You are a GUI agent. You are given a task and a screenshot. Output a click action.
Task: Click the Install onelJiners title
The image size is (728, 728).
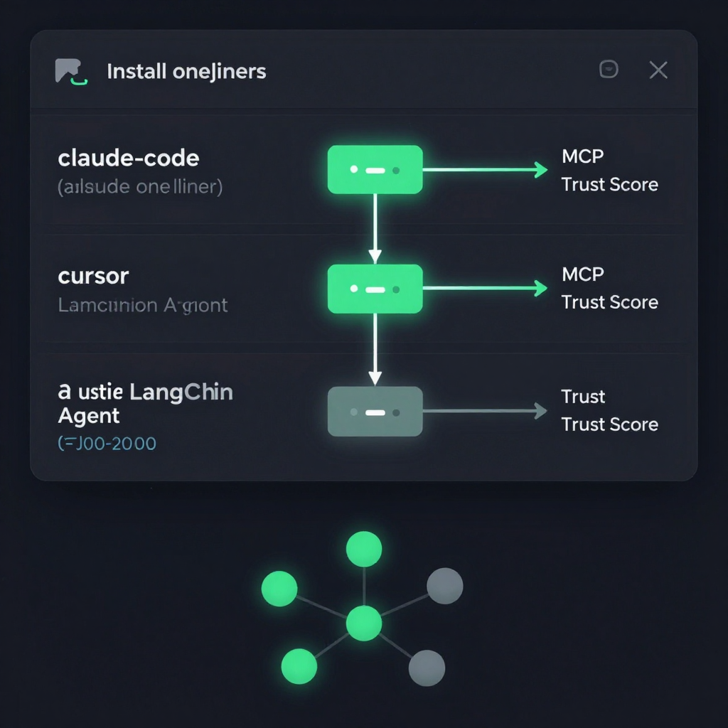point(186,72)
